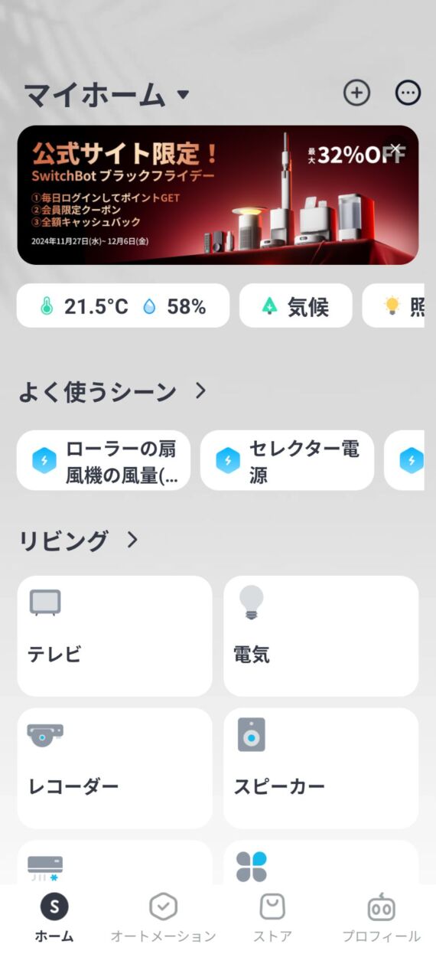Image resolution: width=436 pixels, height=980 pixels.
Task: Switch to the オートメーション tab
Action: point(163,917)
